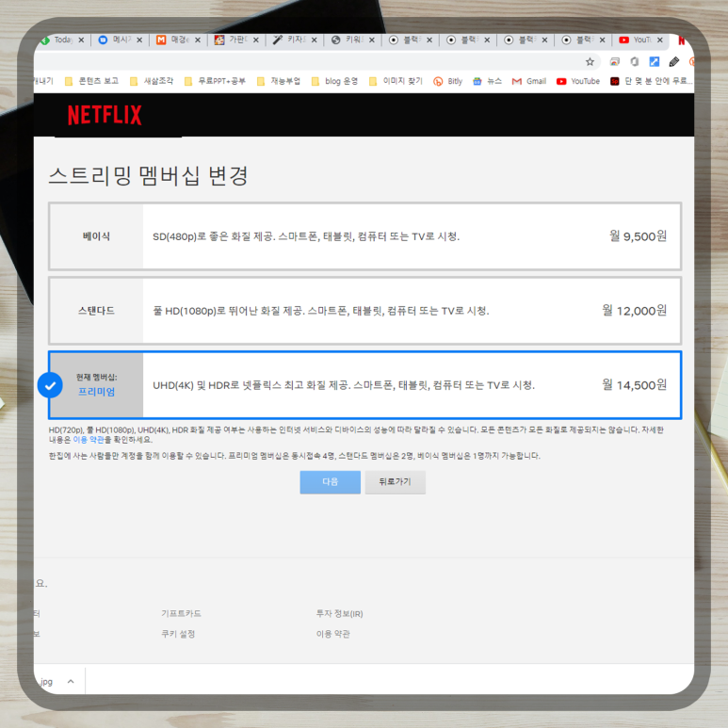The image size is (728, 728).
Task: Open the 이용 약관 link in the disclaimer
Action: [89, 439]
